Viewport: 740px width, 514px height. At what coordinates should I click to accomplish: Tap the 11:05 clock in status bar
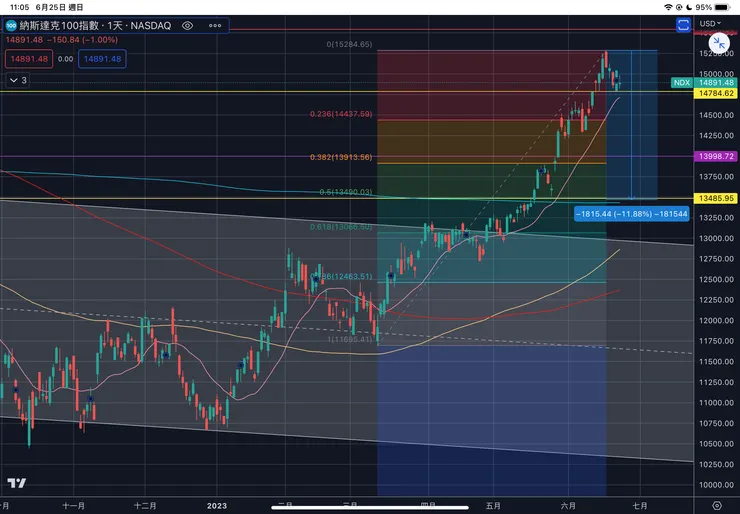point(19,7)
